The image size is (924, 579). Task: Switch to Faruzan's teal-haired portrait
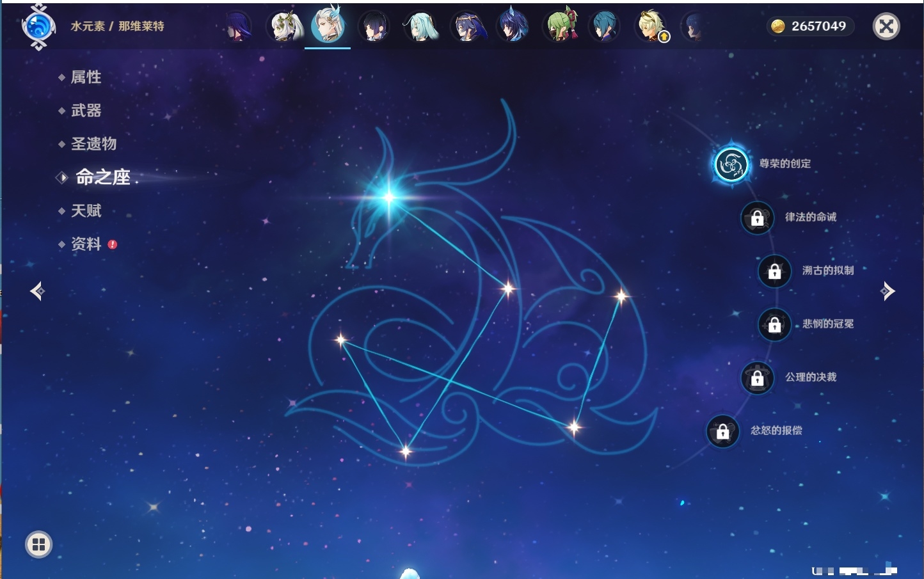pos(420,27)
